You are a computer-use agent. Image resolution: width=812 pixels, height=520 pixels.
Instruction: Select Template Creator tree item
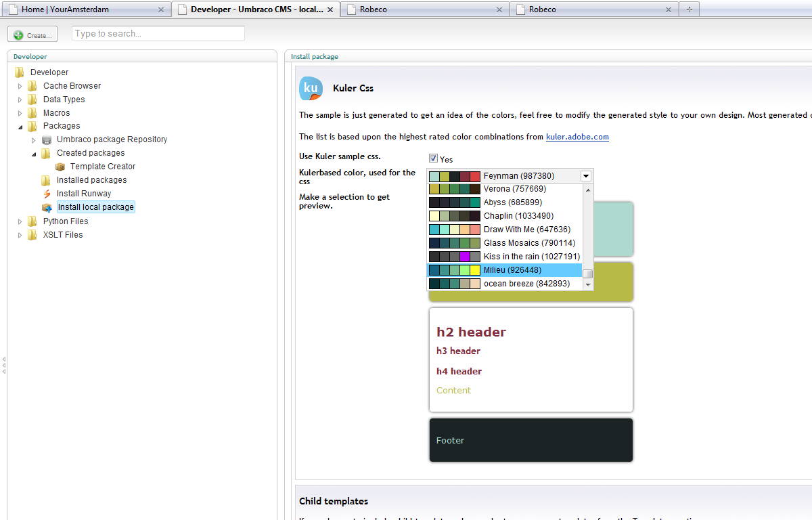103,167
